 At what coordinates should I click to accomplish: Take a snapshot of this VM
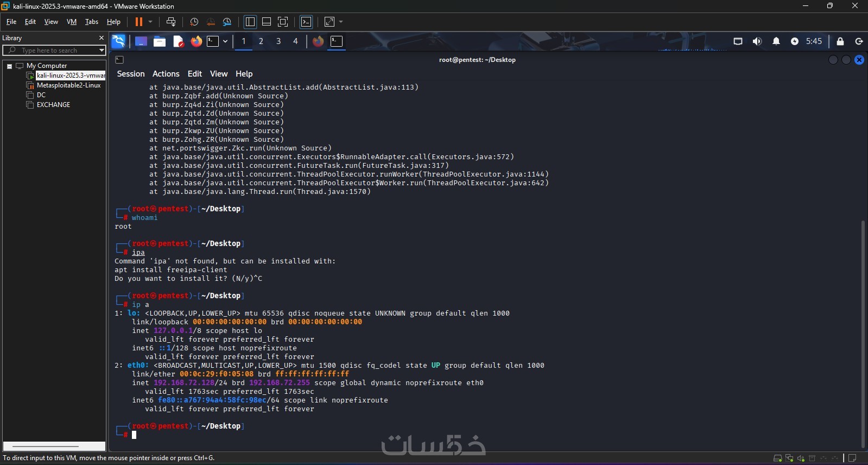(194, 22)
